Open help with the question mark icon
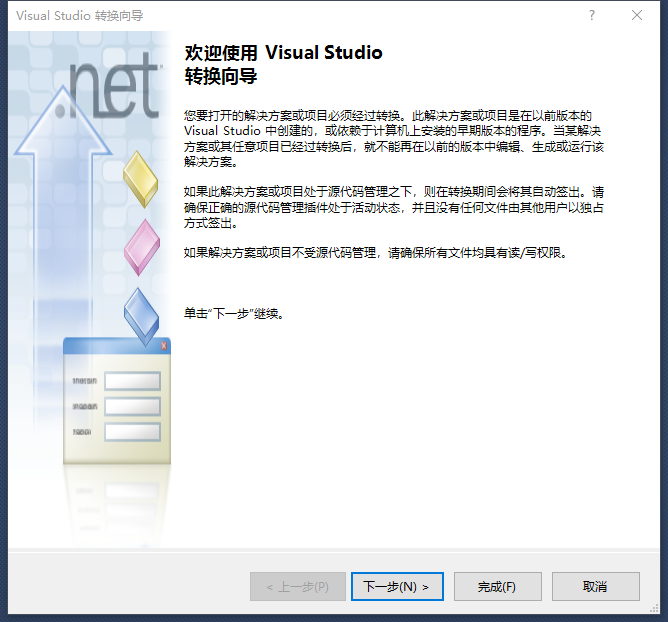The width and height of the screenshot is (668, 622). pos(592,15)
